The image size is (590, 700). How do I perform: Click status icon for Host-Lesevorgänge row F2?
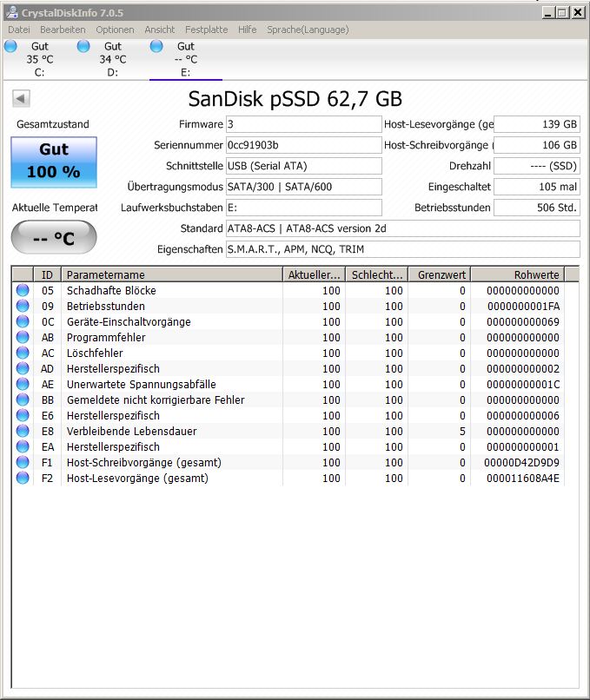[x=23, y=478]
